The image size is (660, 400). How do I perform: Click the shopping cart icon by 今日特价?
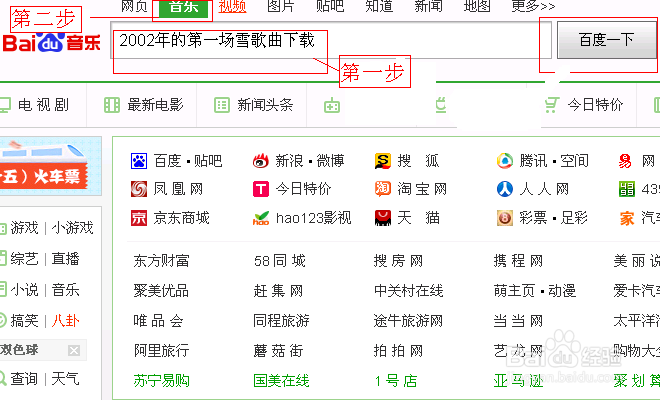point(552,105)
